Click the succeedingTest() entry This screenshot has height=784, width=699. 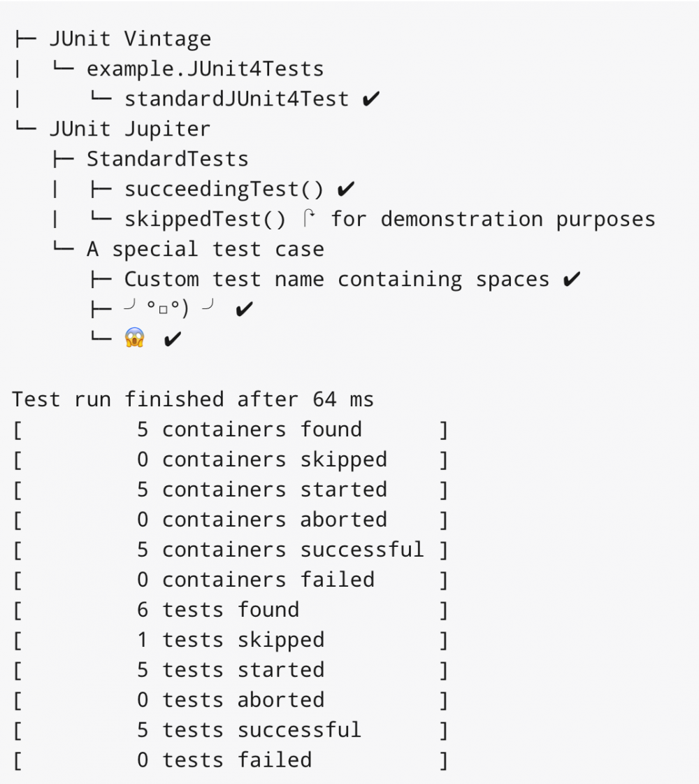[x=224, y=190]
